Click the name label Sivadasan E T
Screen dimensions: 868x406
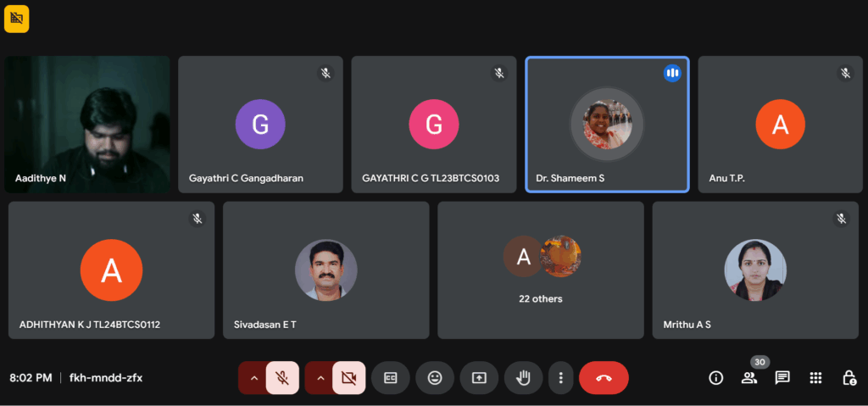[265, 325]
